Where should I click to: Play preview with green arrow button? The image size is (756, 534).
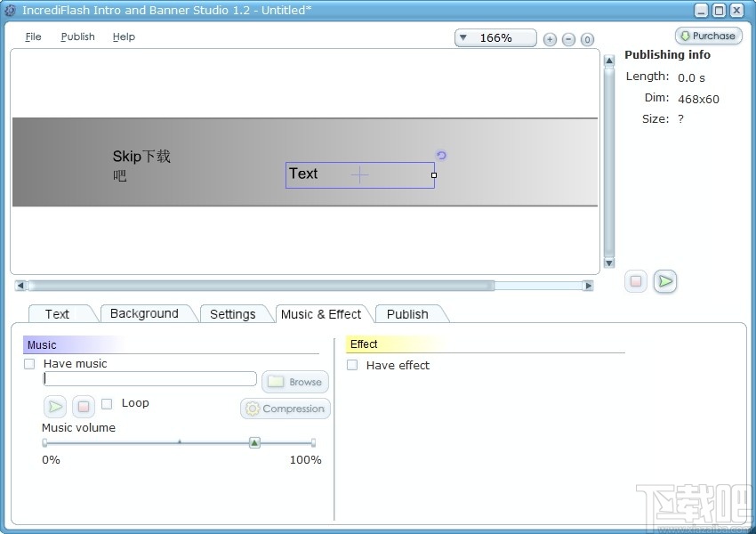coord(665,280)
